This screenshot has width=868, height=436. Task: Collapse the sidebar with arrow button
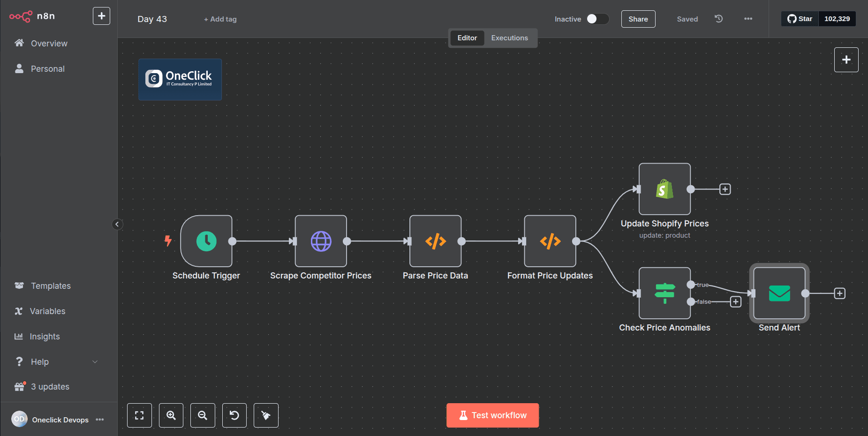coord(117,224)
